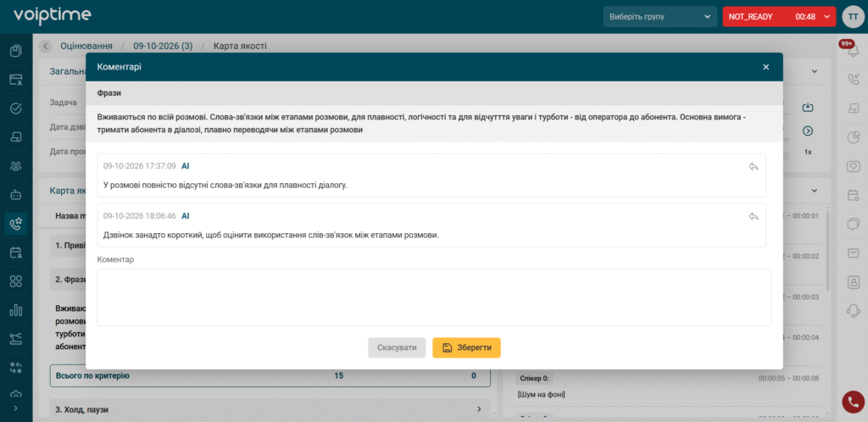Click the comment text 'Дзвінок занадто короткий'
868x422 pixels.
coord(270,235)
